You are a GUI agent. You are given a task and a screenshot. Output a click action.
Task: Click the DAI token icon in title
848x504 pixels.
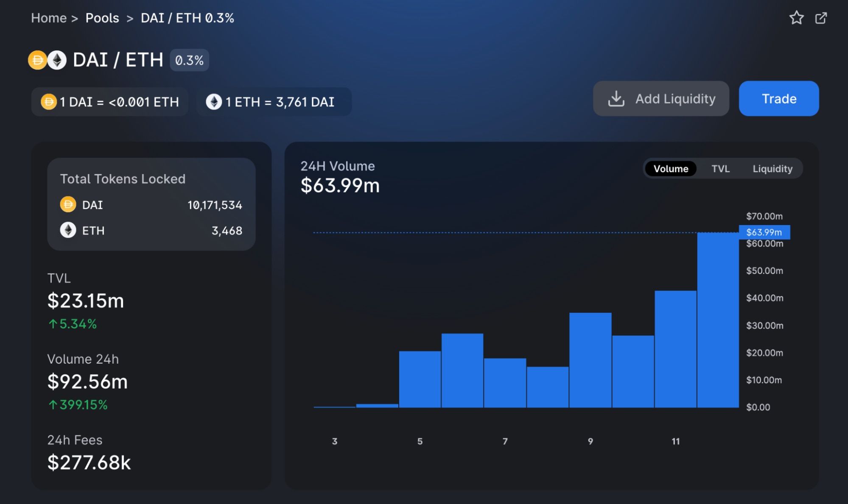pyautogui.click(x=37, y=60)
